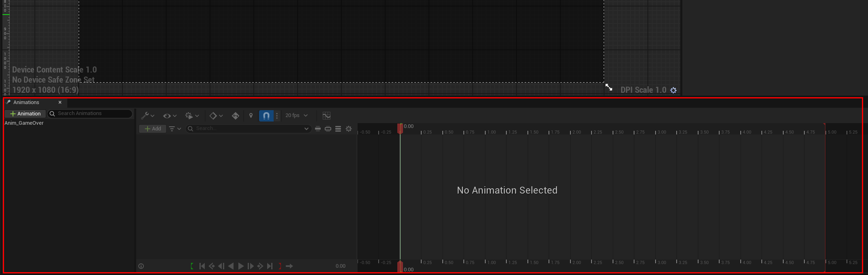The image size is (868, 275).
Task: Set playback end with red bracket
Action: tap(280, 266)
